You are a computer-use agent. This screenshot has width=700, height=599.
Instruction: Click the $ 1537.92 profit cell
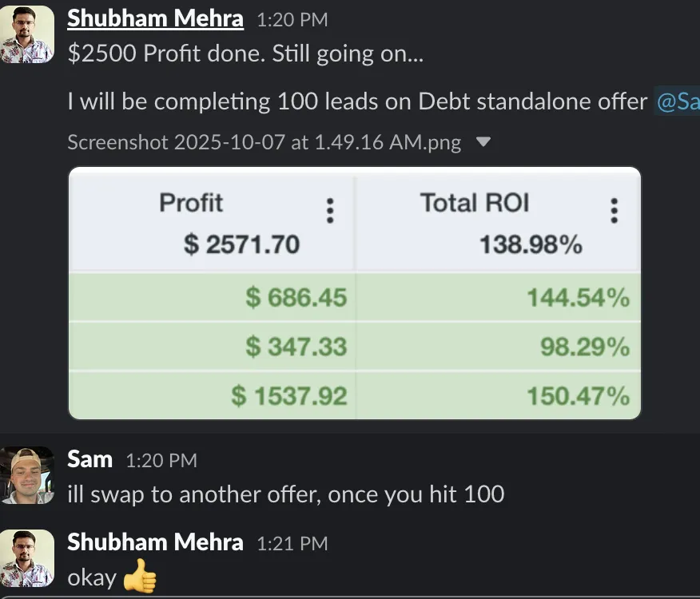(289, 395)
